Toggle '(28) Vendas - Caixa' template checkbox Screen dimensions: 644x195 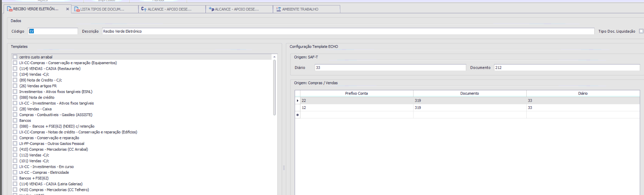15,109
